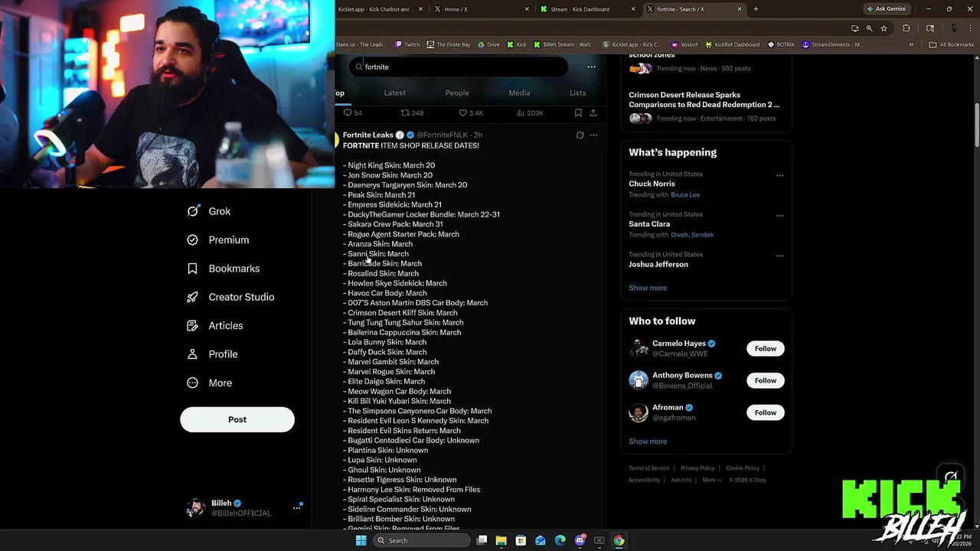Follow Carmelo Hayes
This screenshot has width=980, height=551.
point(766,348)
